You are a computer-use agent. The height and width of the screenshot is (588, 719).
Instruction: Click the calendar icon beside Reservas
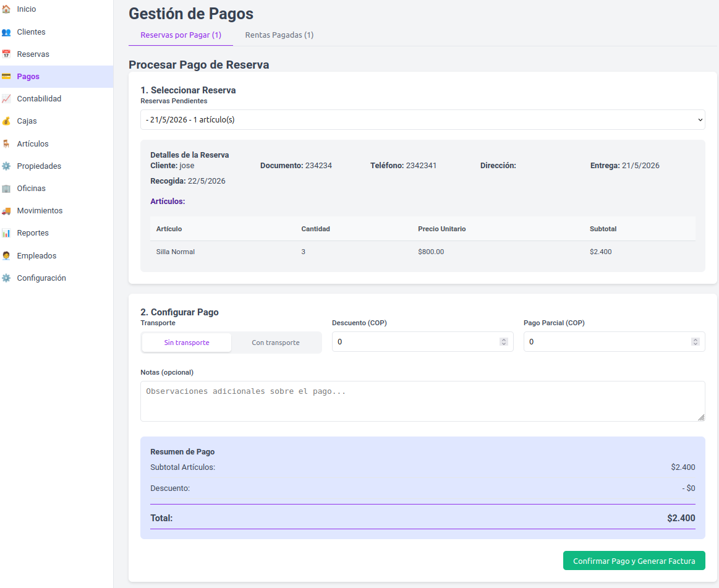pos(6,54)
